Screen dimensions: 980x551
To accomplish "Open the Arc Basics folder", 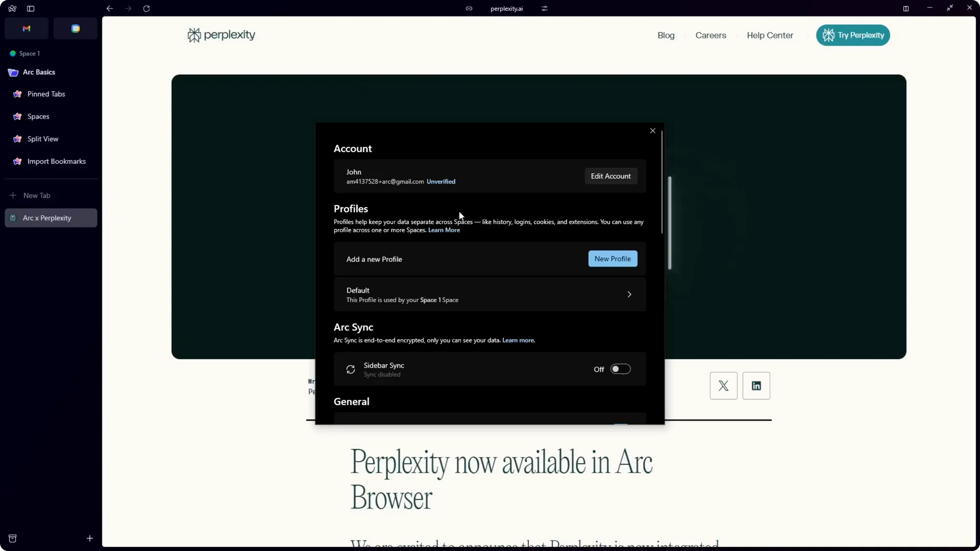I will [39, 72].
